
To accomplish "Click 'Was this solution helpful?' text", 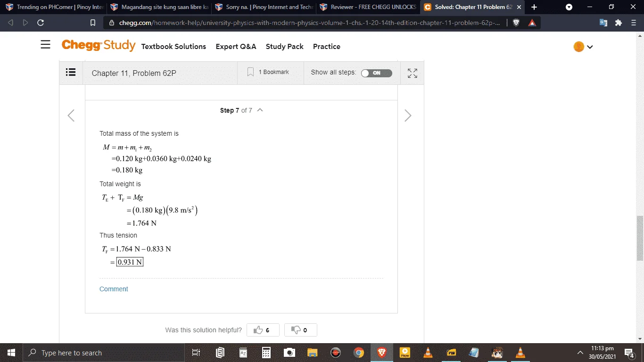I will 204,330.
